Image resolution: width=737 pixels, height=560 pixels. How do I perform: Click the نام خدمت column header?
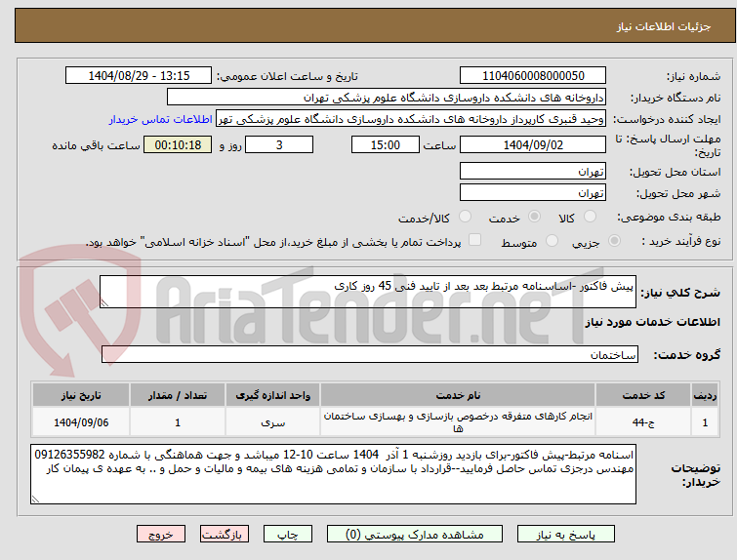pos(458,395)
